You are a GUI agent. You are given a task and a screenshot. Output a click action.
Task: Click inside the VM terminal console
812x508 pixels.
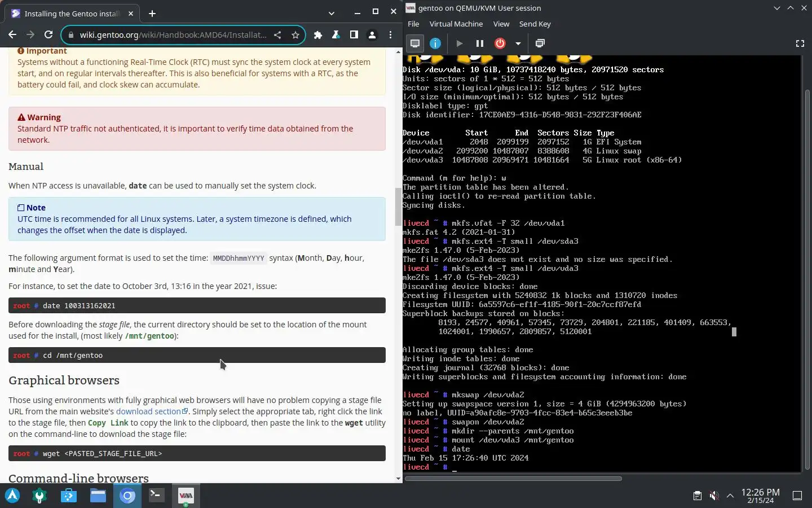[602, 264]
